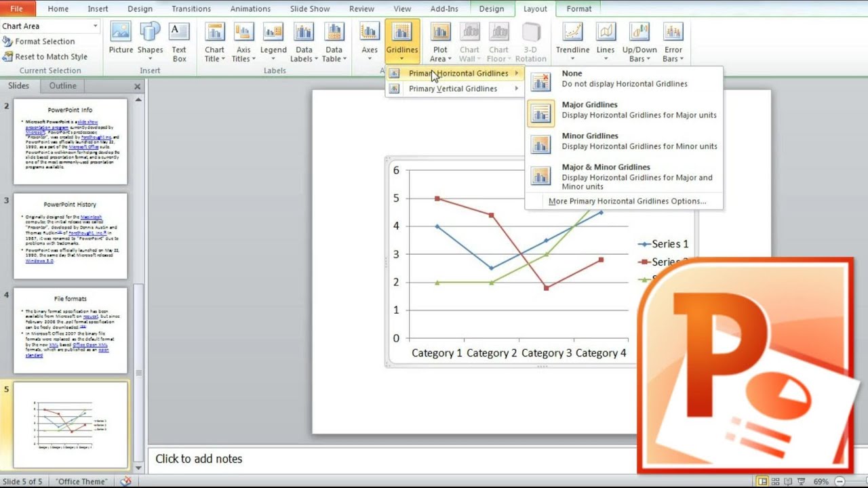Image resolution: width=868 pixels, height=488 pixels.
Task: Switch to the Outline tab
Action: (62, 85)
